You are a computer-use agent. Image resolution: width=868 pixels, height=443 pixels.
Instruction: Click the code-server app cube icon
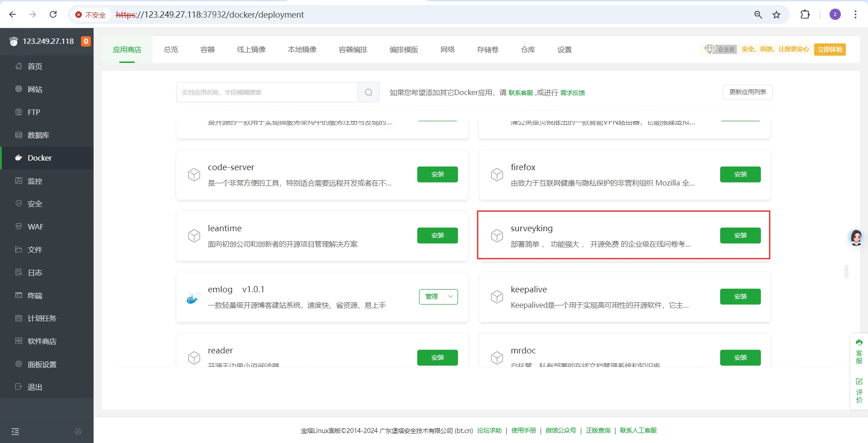194,175
